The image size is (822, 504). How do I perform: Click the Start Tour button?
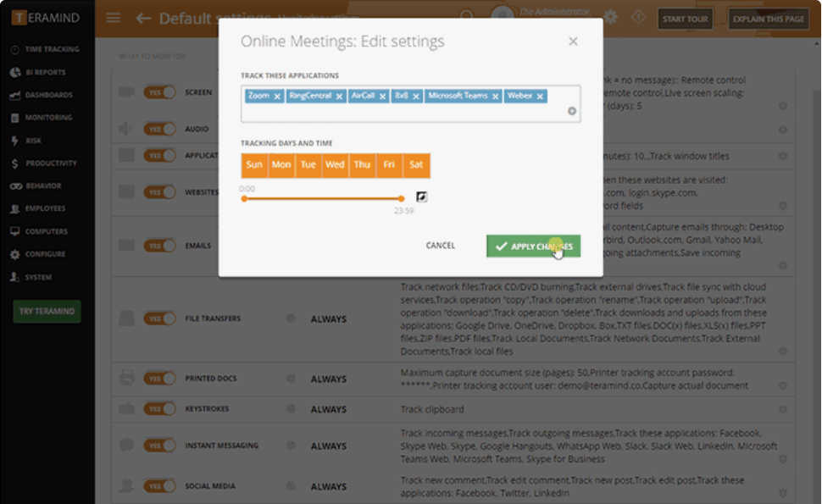pos(685,19)
